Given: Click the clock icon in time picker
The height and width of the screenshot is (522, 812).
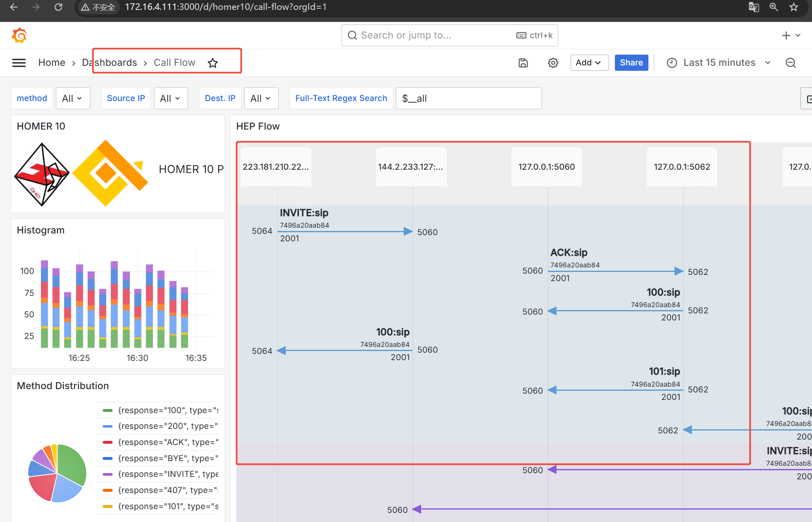Looking at the screenshot, I should 672,63.
